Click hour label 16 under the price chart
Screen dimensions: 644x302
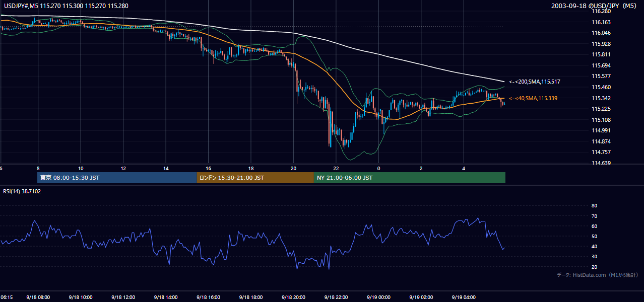coord(209,169)
